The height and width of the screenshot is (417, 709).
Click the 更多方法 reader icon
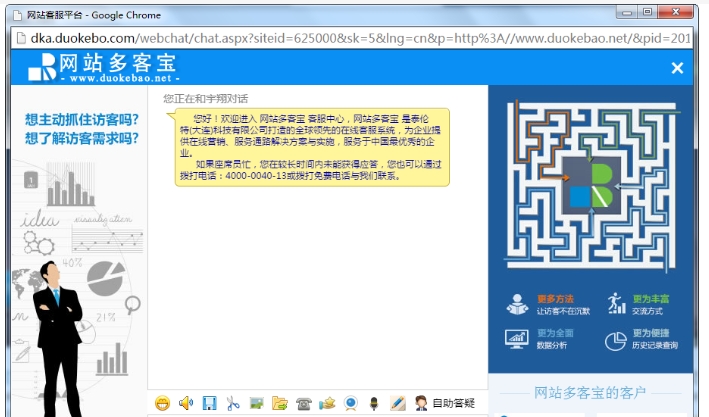(517, 304)
